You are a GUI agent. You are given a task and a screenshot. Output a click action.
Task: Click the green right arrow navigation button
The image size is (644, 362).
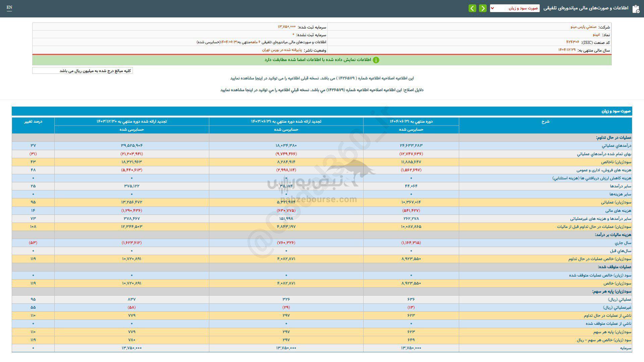click(x=483, y=8)
